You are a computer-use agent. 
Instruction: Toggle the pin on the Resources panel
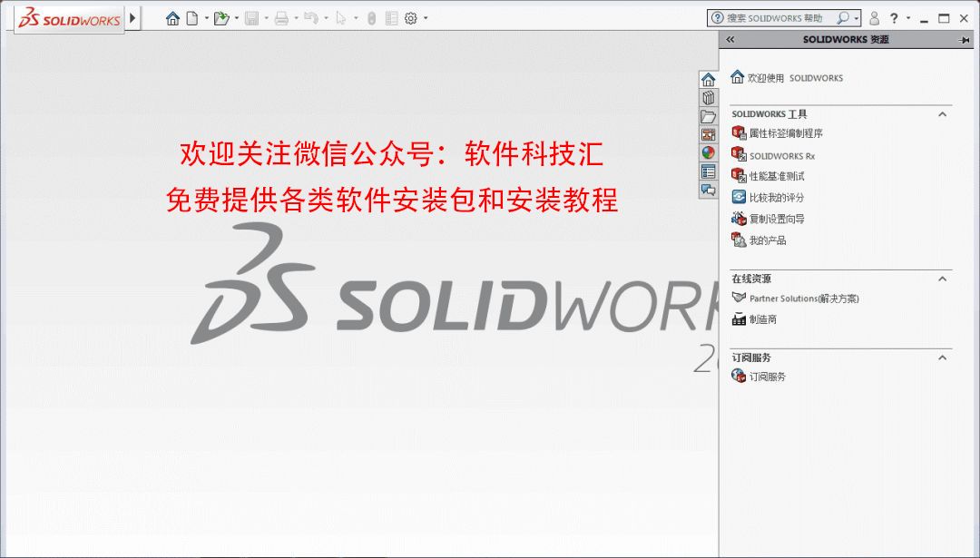pyautogui.click(x=965, y=40)
